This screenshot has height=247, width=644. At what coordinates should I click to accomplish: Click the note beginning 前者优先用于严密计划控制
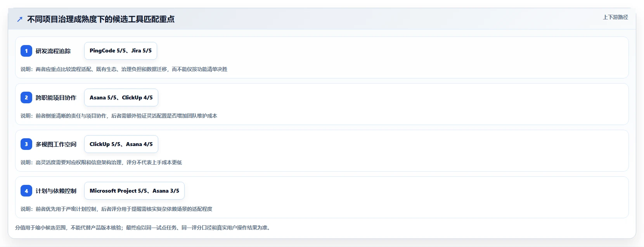coord(116,209)
